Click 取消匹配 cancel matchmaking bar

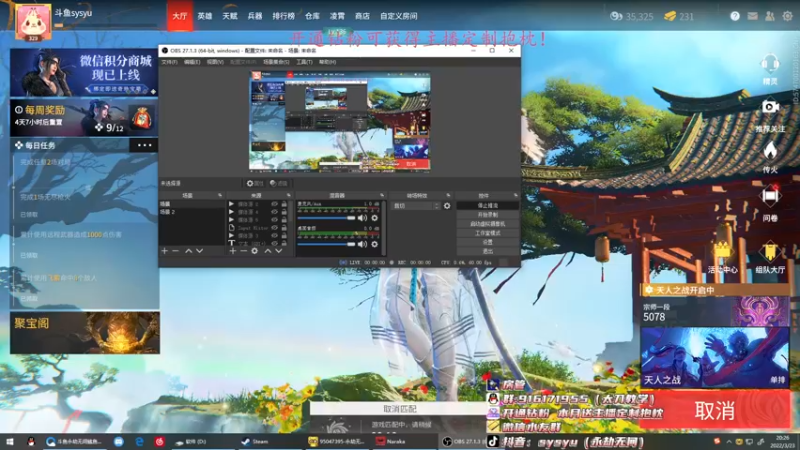[x=399, y=409]
